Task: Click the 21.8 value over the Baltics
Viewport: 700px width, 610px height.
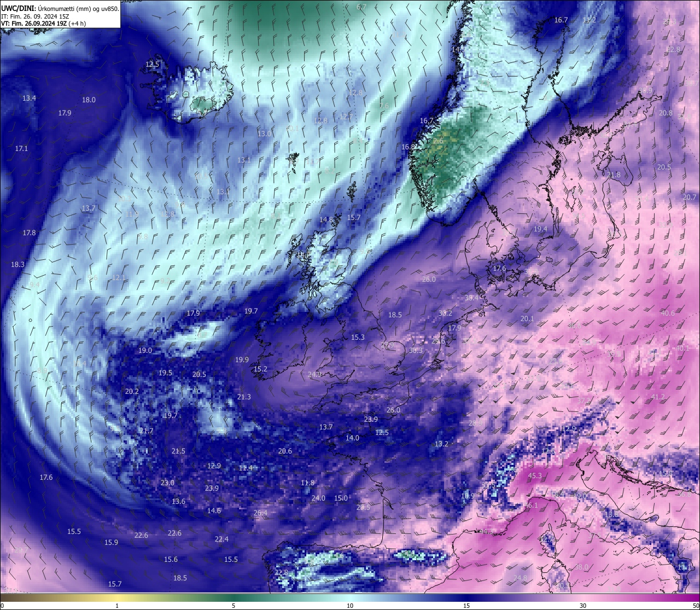Action: 614,175
